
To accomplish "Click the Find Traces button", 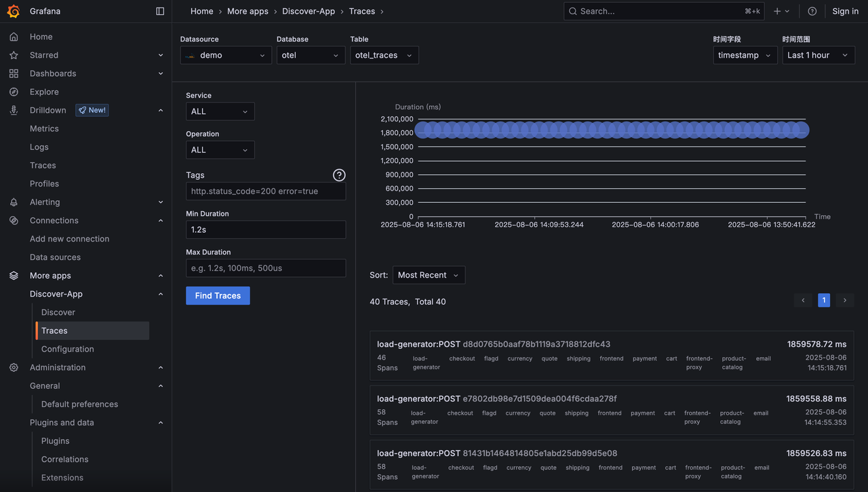I will click(x=218, y=296).
